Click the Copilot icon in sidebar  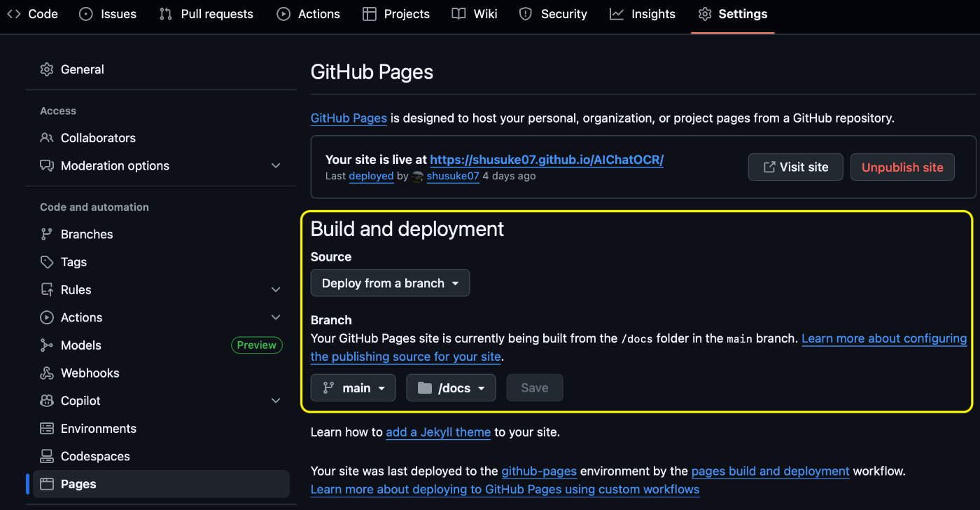point(47,401)
